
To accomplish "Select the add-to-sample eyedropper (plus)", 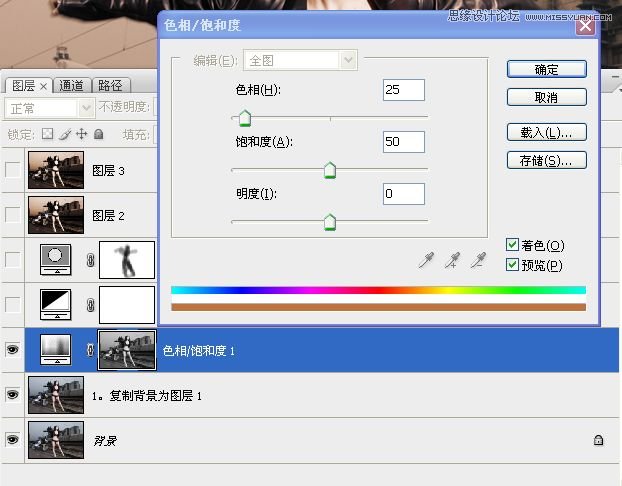I will 453,260.
